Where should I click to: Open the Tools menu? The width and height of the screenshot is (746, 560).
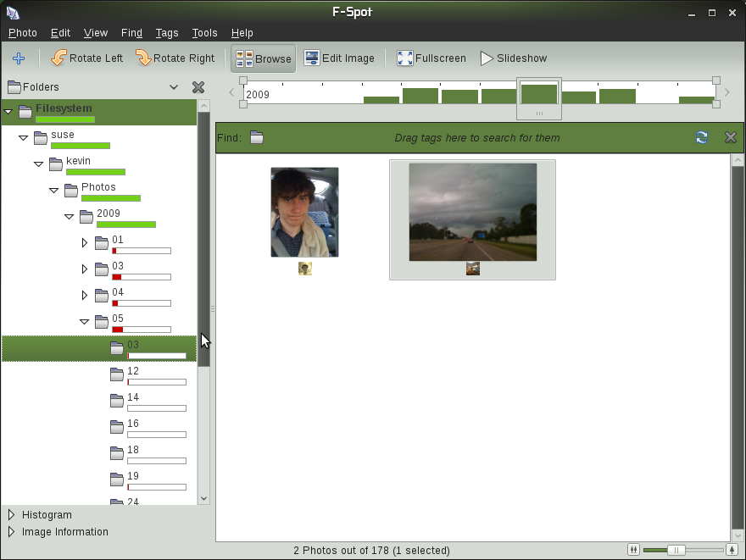tap(204, 33)
